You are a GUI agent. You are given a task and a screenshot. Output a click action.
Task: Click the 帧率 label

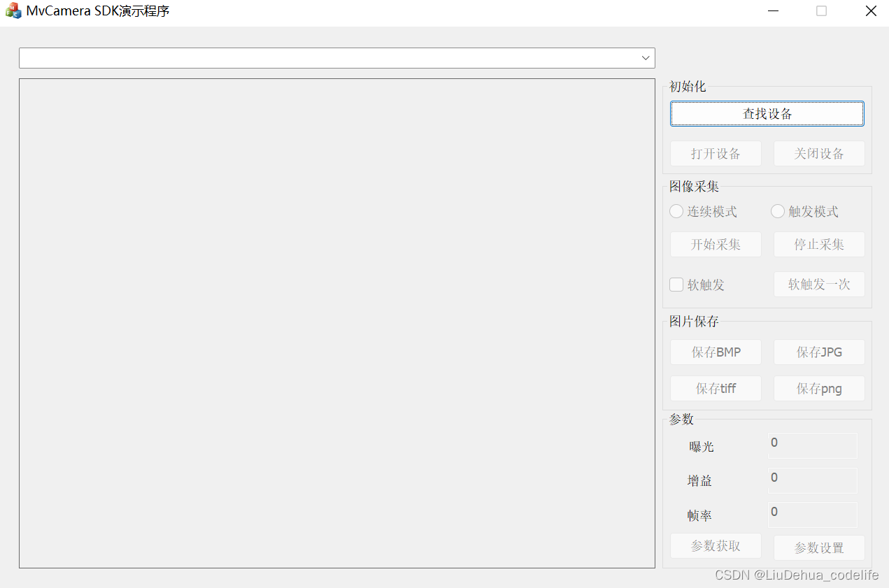click(x=699, y=516)
